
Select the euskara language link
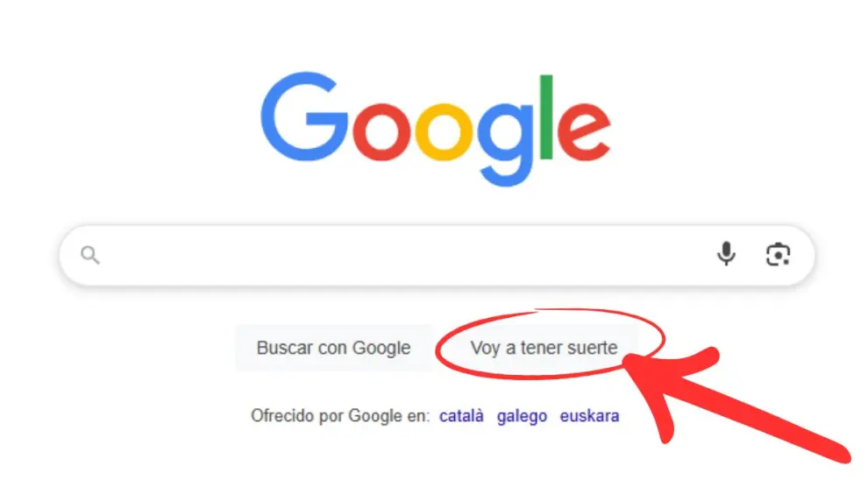tap(589, 416)
